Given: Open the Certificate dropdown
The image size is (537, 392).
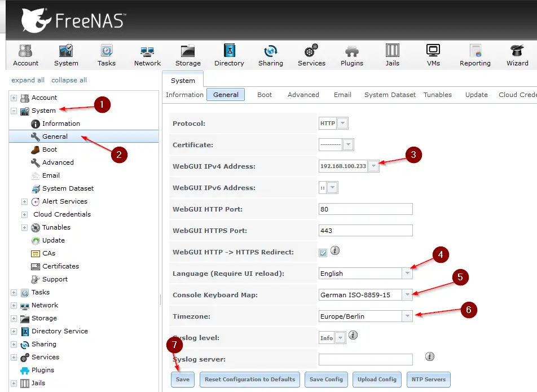Looking at the screenshot, I should (x=348, y=144).
